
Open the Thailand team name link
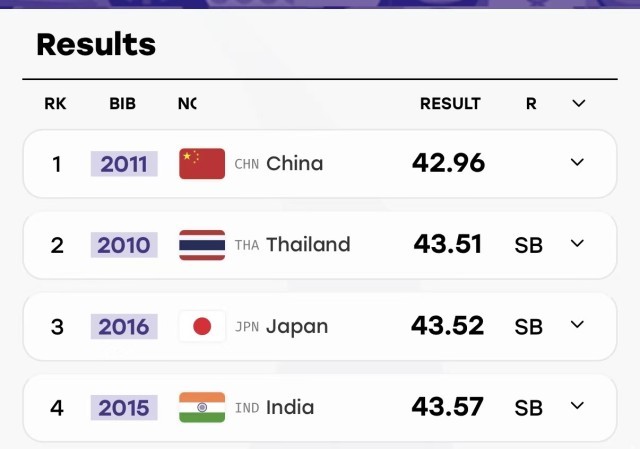tap(308, 245)
